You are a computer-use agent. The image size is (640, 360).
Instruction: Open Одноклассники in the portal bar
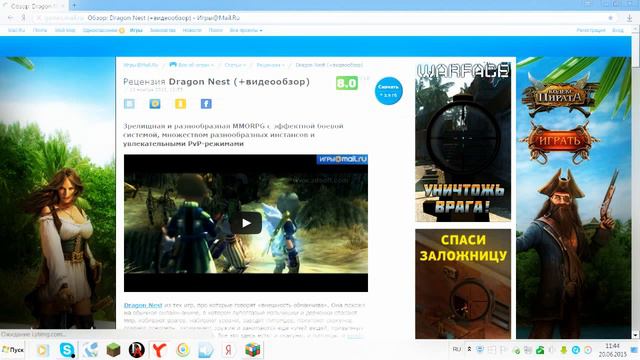(x=100, y=30)
